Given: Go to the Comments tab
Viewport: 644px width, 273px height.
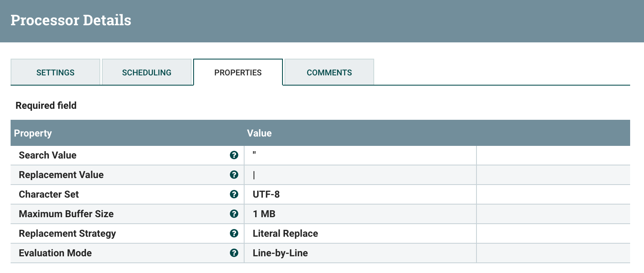Looking at the screenshot, I should 329,73.
